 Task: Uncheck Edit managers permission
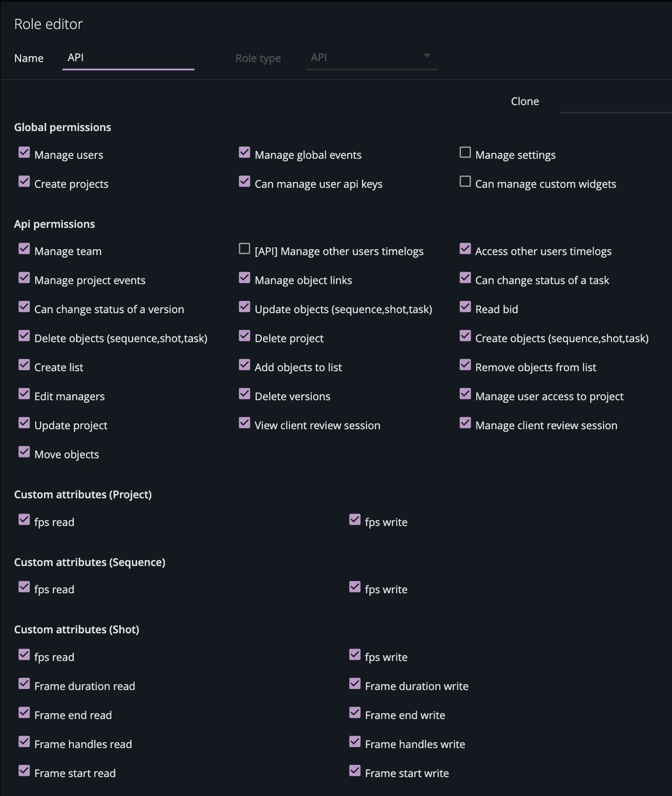24,394
